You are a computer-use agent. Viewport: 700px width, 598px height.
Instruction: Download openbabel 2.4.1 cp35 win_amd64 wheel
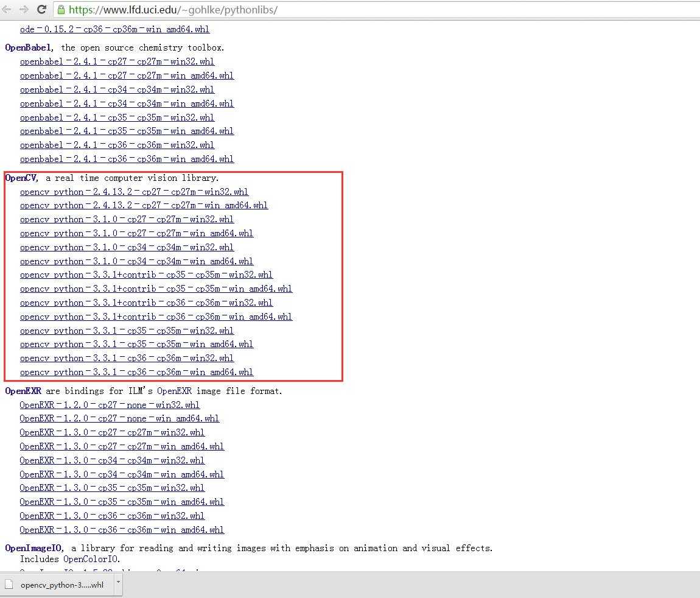pos(127,131)
